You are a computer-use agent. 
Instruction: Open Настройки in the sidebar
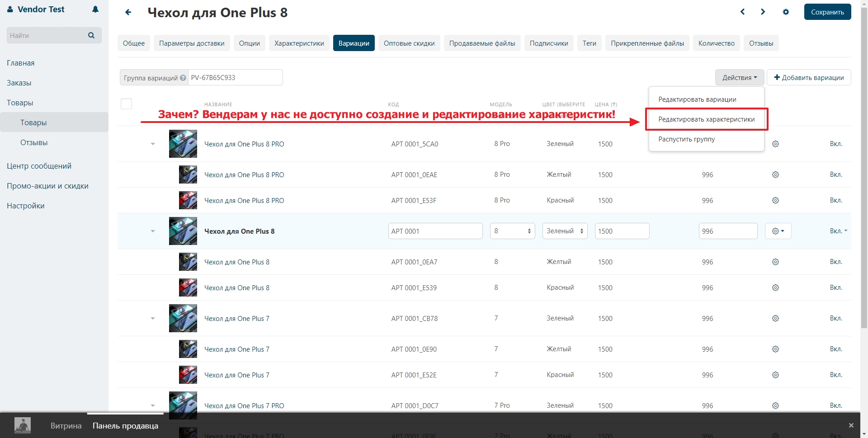pos(26,206)
